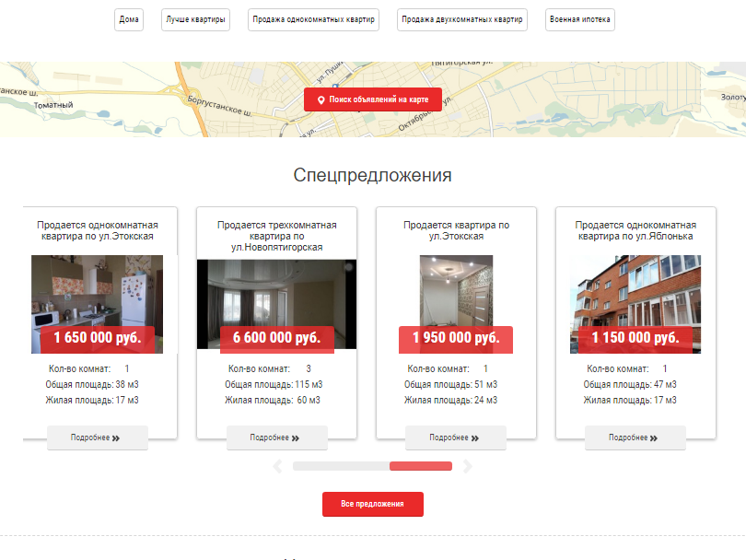Click Все предложения button
Image resolution: width=746 pixels, height=560 pixels.
373,504
